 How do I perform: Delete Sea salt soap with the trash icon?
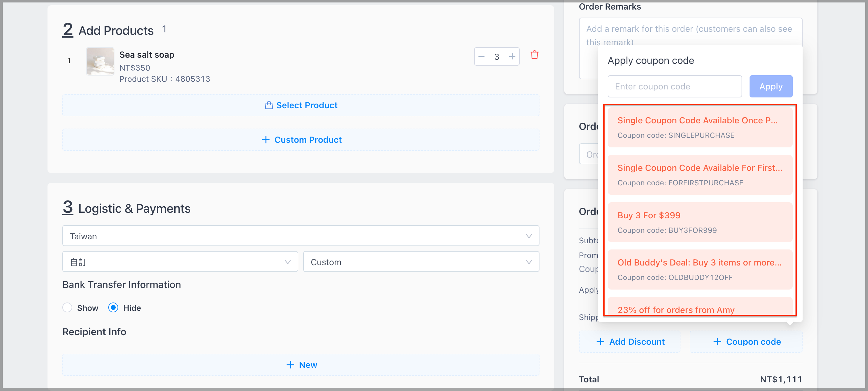click(535, 55)
